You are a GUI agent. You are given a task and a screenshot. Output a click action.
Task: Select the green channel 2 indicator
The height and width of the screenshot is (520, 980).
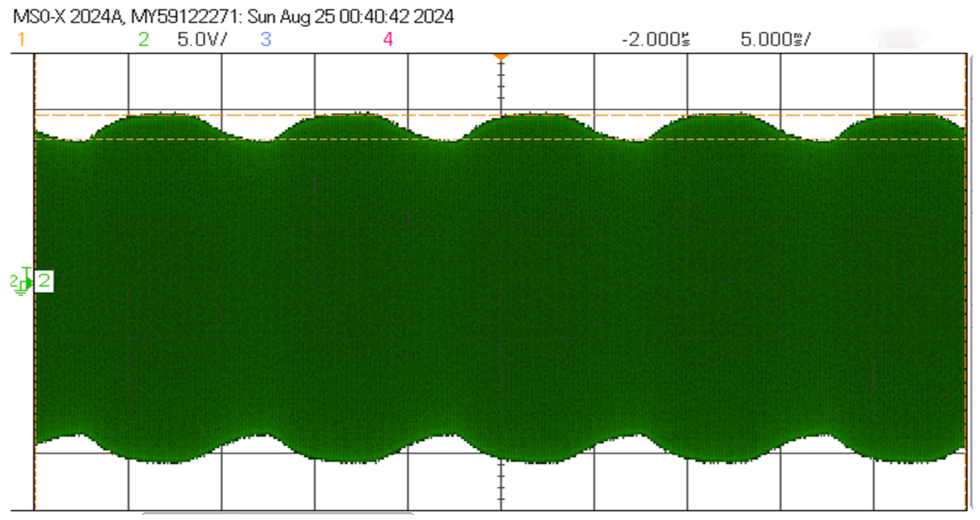[x=144, y=39]
